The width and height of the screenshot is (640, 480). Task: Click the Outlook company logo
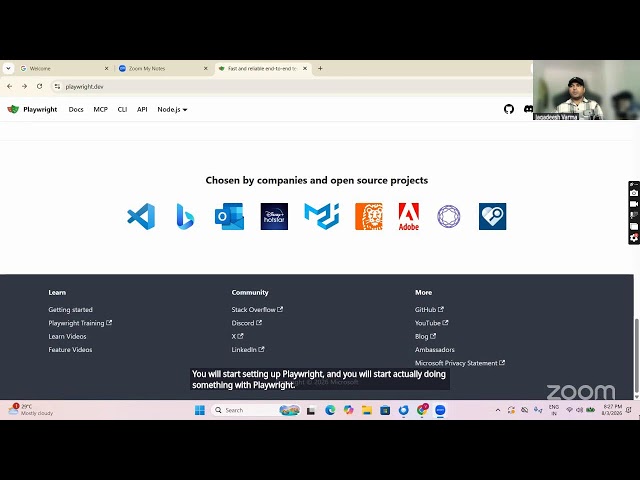(x=229, y=216)
